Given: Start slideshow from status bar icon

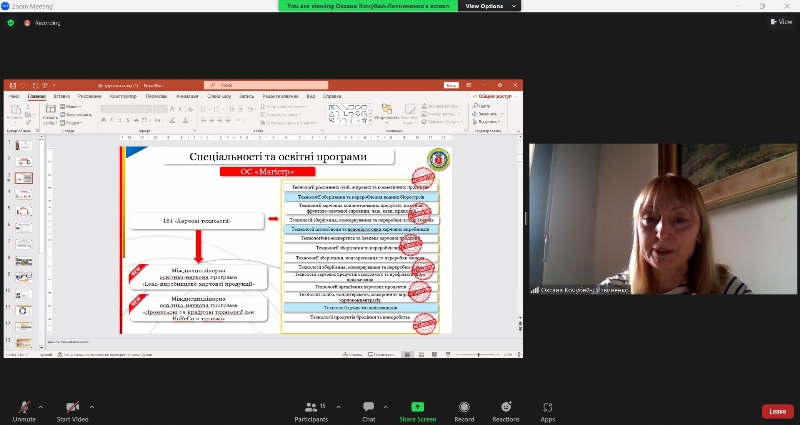Looking at the screenshot, I should [447, 354].
